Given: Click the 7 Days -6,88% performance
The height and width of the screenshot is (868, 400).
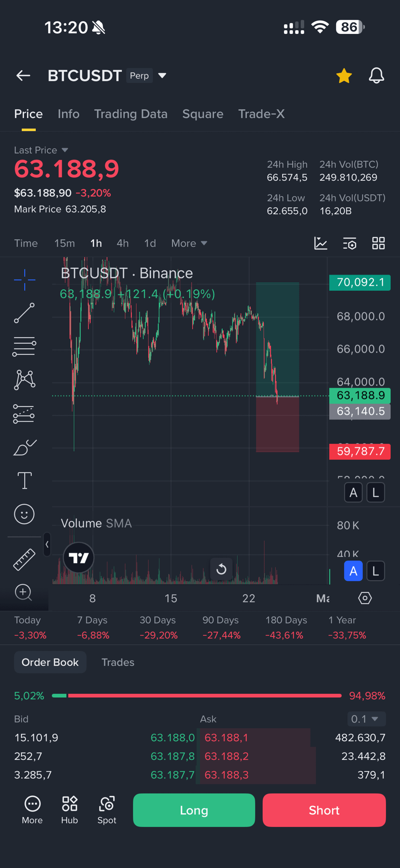Looking at the screenshot, I should point(93,628).
